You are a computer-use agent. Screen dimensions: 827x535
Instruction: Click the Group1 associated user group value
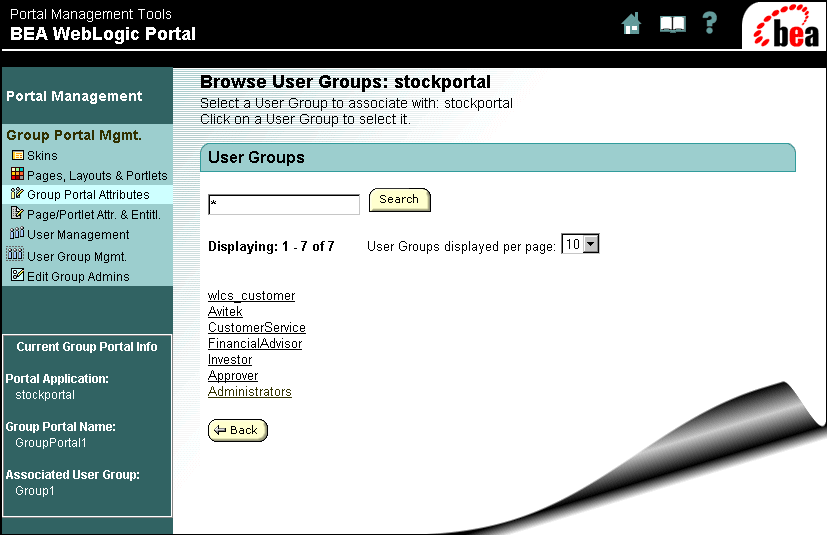[x=35, y=491]
